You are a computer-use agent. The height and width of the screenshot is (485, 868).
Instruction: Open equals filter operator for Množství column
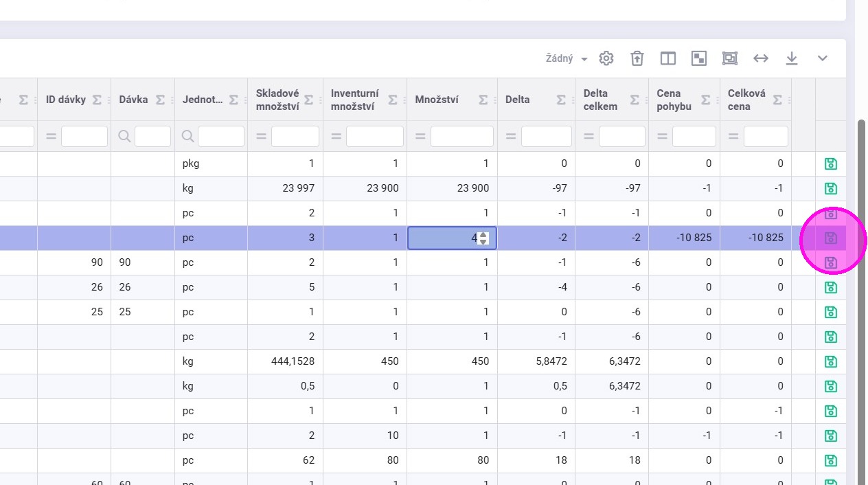point(420,137)
